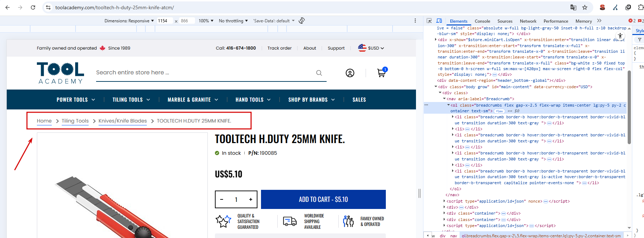Image resolution: width=644 pixels, height=238 pixels.
Task: Expand the script application/ld+json nonce node
Action: 444,201
